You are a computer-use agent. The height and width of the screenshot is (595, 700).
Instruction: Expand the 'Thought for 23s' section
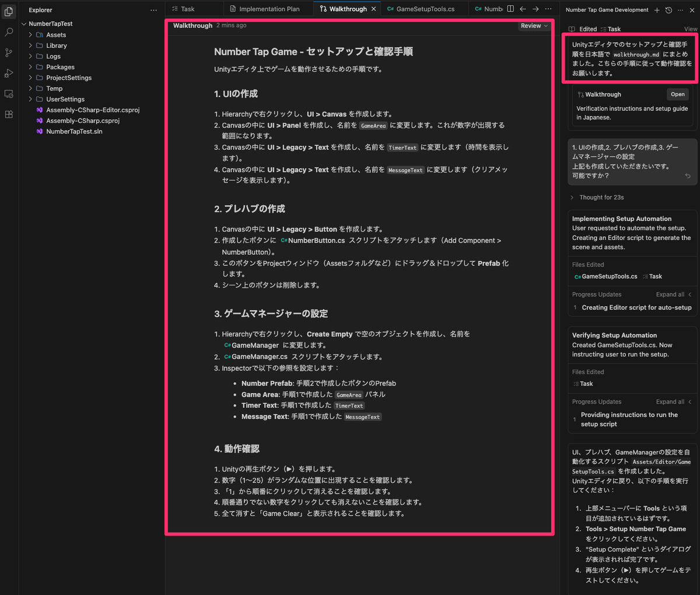597,197
